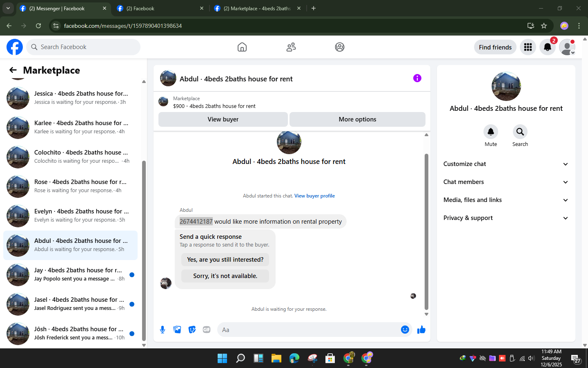Bookmark this tab with star icon
Screen dimensions: 588x368
[x=544, y=26]
